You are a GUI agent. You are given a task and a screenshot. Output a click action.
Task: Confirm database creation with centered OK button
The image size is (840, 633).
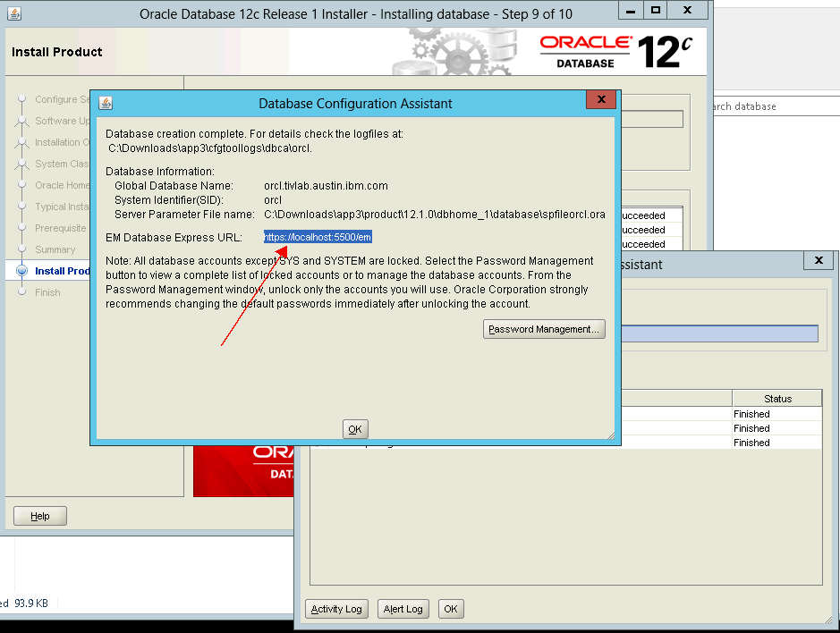[355, 429]
